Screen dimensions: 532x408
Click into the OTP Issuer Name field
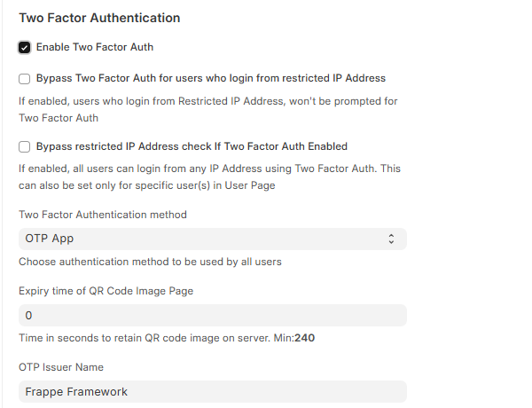click(x=212, y=391)
